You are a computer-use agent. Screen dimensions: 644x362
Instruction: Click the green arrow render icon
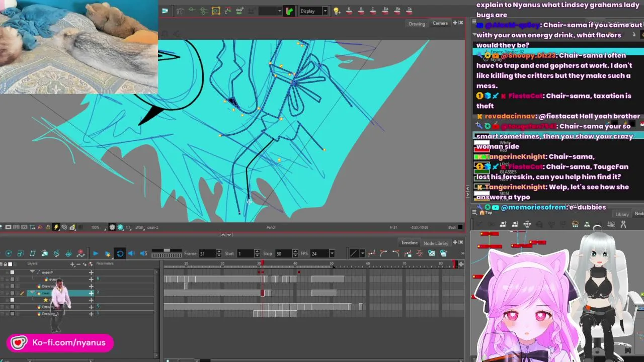[289, 11]
